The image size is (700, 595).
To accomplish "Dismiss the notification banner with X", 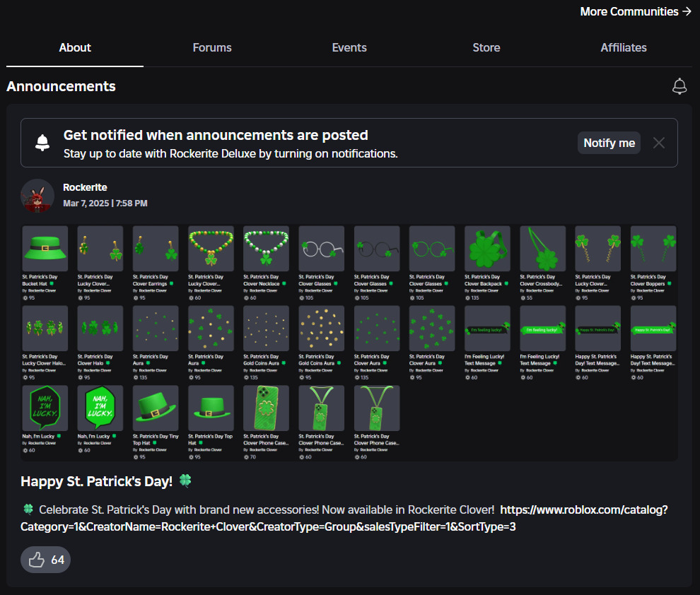I will (x=659, y=143).
